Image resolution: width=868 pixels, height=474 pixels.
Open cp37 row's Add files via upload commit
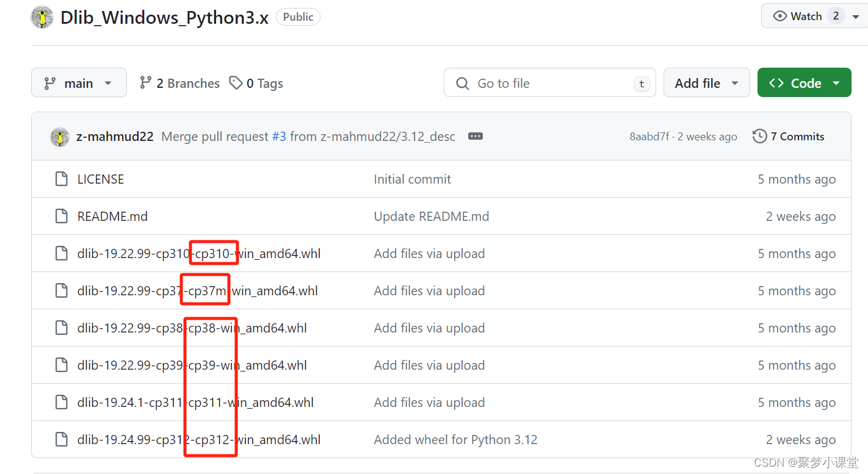pyautogui.click(x=430, y=290)
